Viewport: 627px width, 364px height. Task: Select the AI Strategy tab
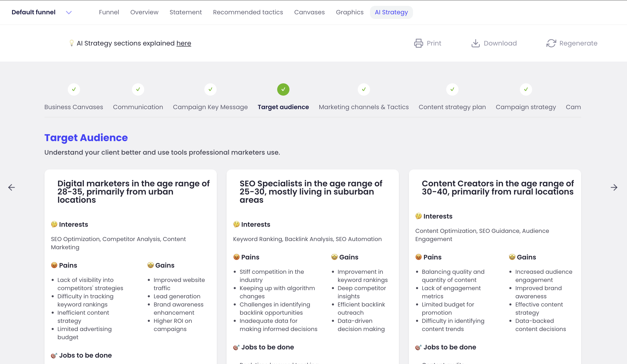[x=391, y=12]
